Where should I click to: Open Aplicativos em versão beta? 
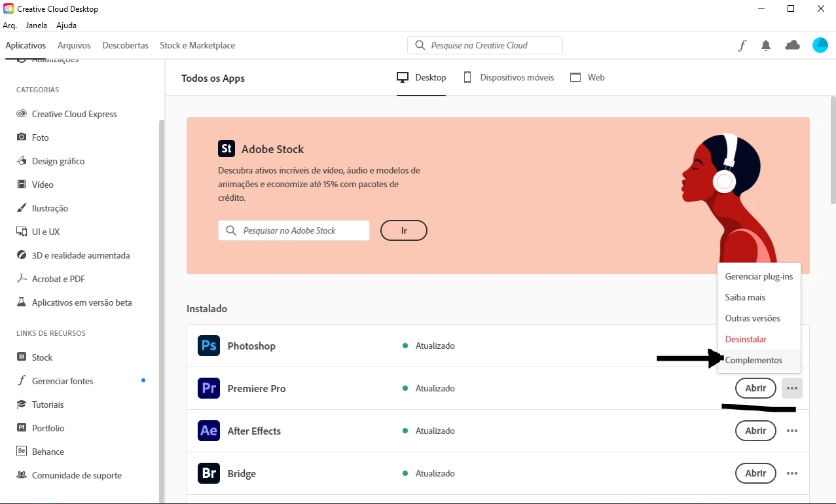click(x=74, y=302)
